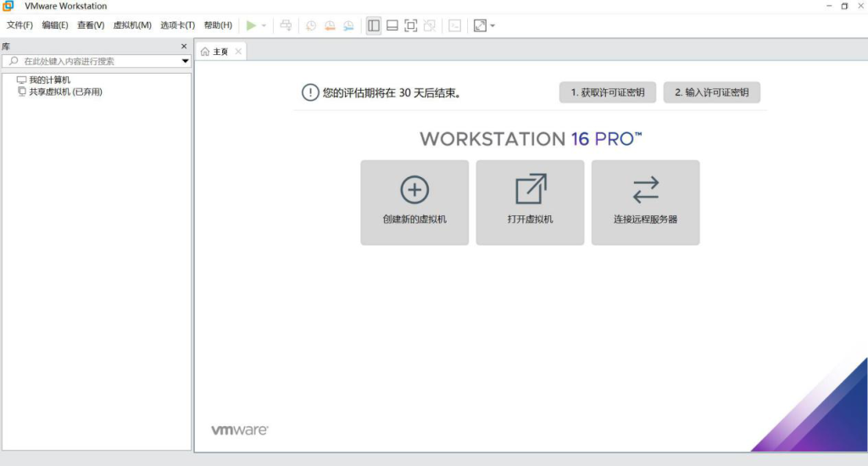The height and width of the screenshot is (466, 868).
Task: Close the 库 library panel
Action: click(x=184, y=47)
